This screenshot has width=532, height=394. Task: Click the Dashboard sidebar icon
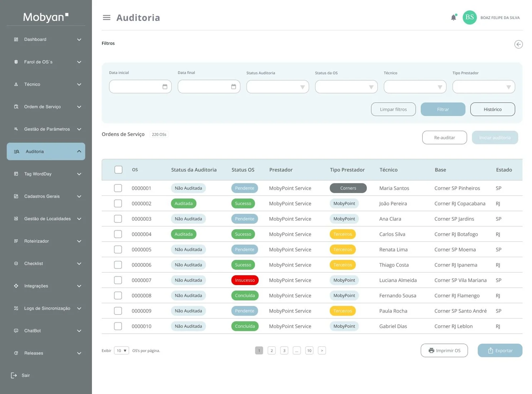(16, 39)
